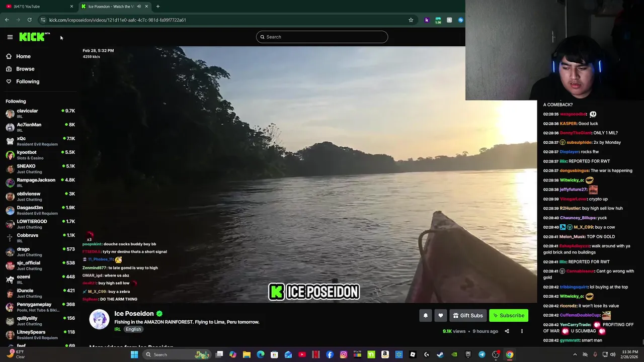This screenshot has width=644, height=362.
Task: Open the weather widget showing 63°F
Action: [14, 354]
